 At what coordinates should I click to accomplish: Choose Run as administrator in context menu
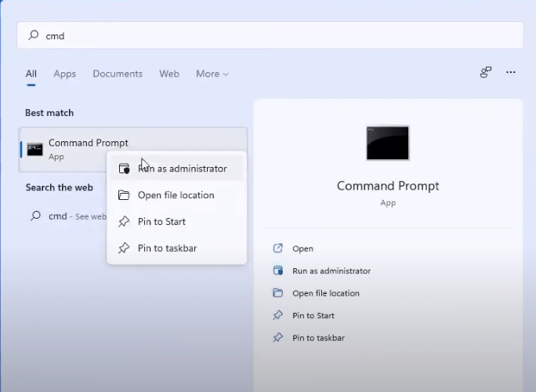[x=182, y=169]
